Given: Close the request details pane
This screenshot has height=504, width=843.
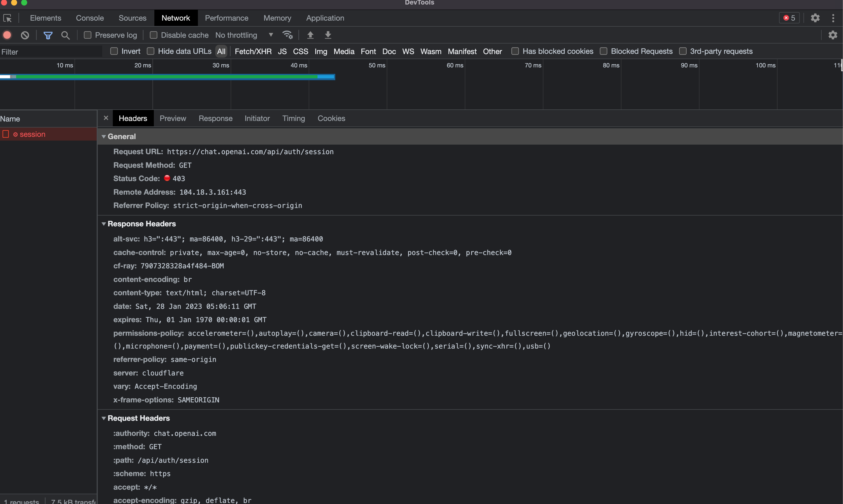Looking at the screenshot, I should pyautogui.click(x=106, y=118).
